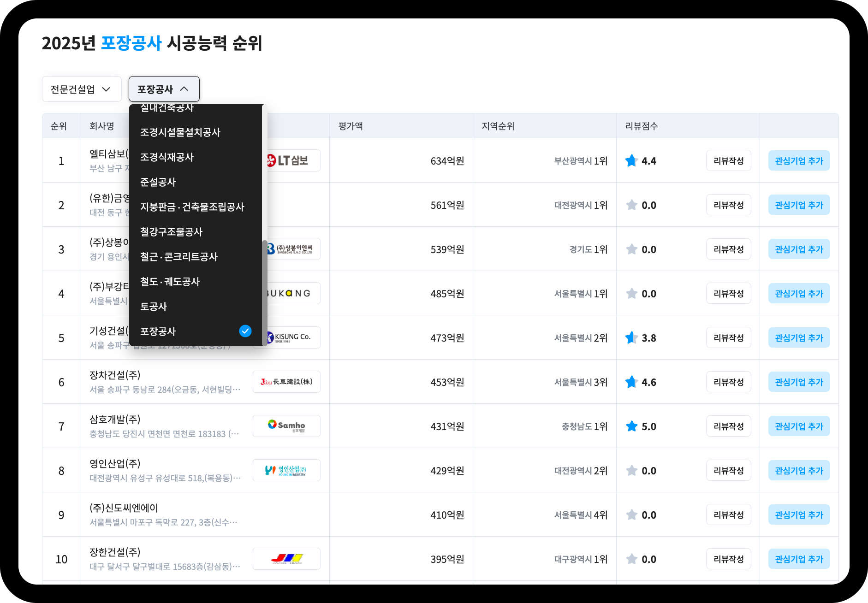
Task: Click 관심기업 추가 in 473억원 row
Action: pos(799,337)
